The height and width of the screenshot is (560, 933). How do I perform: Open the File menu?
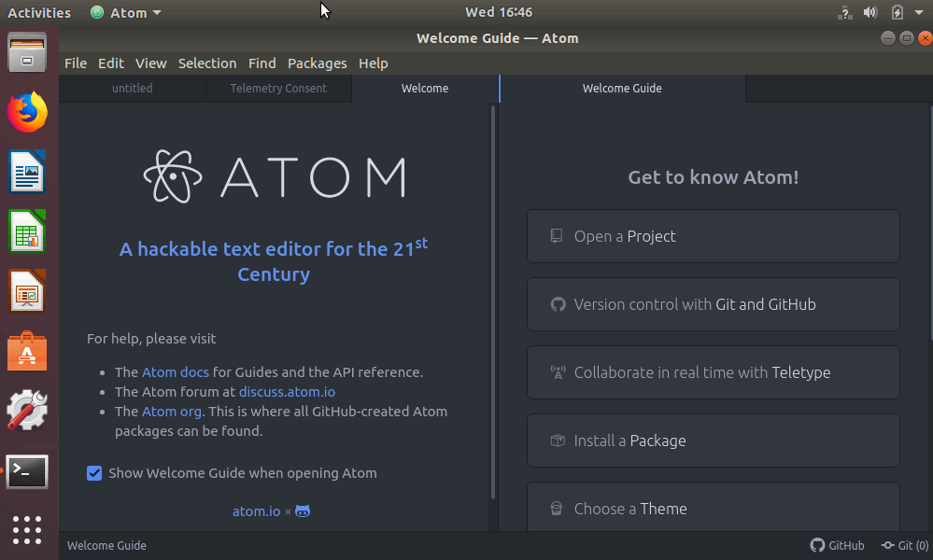[76, 63]
